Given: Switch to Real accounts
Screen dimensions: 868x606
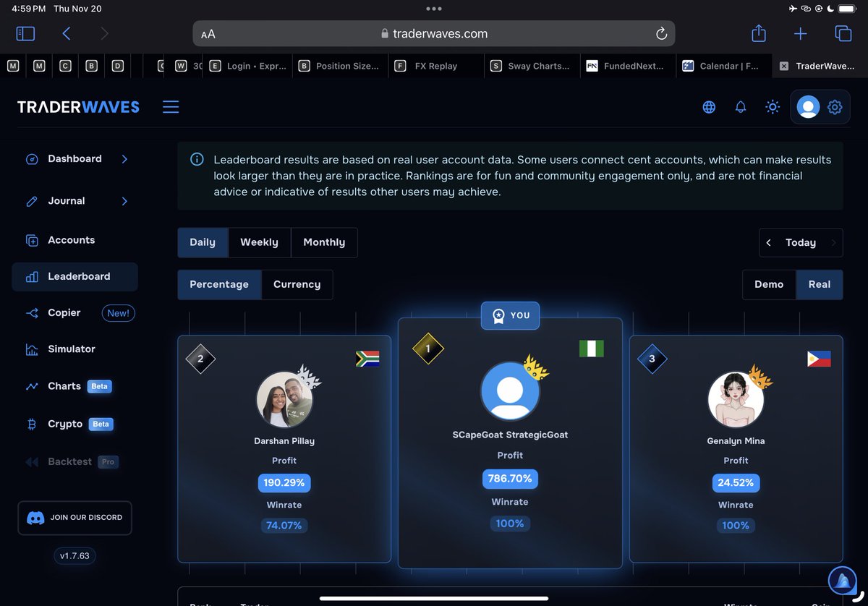Looking at the screenshot, I should click(820, 284).
